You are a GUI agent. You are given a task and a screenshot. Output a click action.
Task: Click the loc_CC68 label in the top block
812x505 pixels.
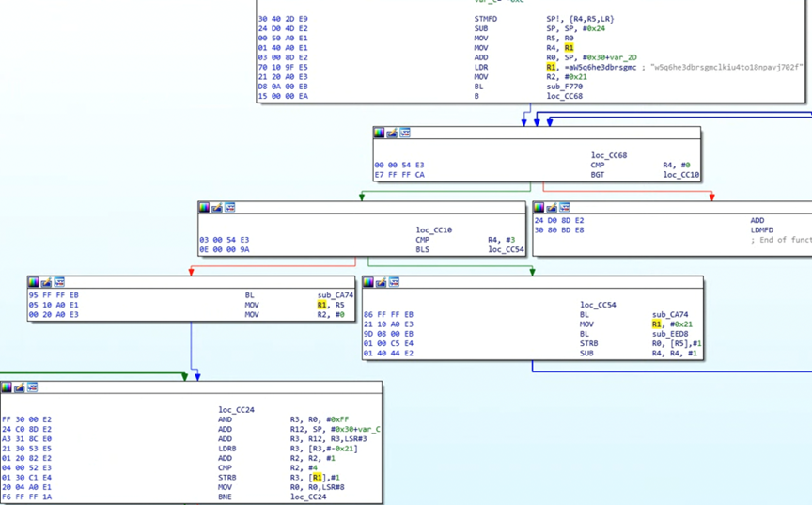click(564, 96)
